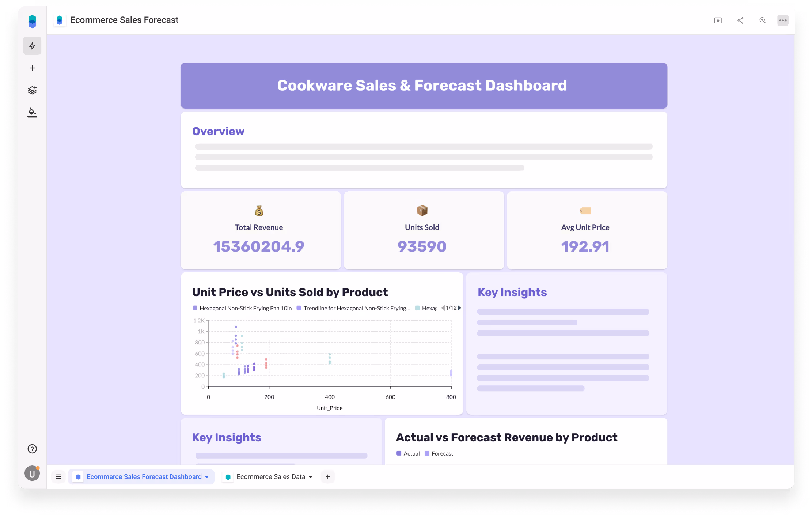Select the Ecommerce Sales Forecast Dashboard tab
Screen dimensions: 812x517
[144, 477]
